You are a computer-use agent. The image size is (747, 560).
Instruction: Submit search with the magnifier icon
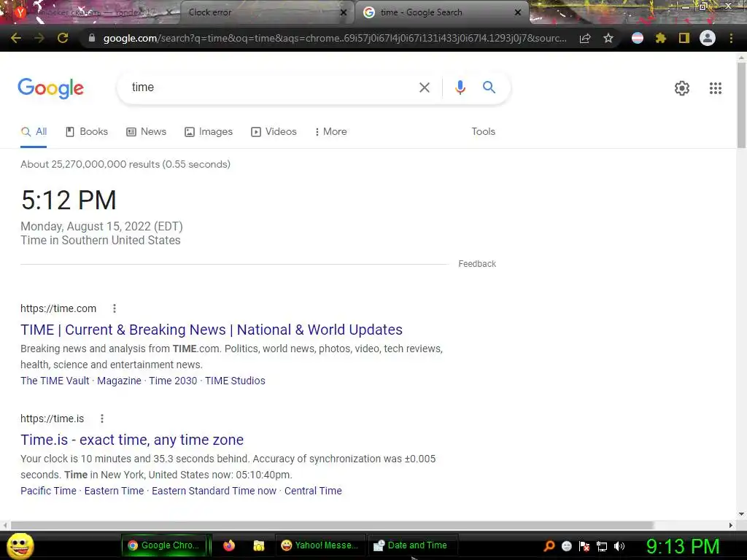point(489,87)
